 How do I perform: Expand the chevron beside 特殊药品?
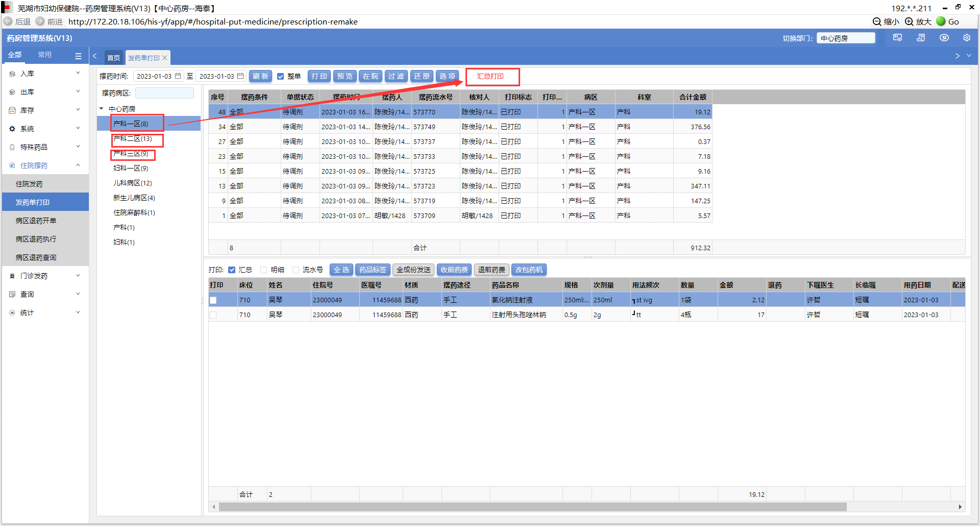pyautogui.click(x=78, y=147)
